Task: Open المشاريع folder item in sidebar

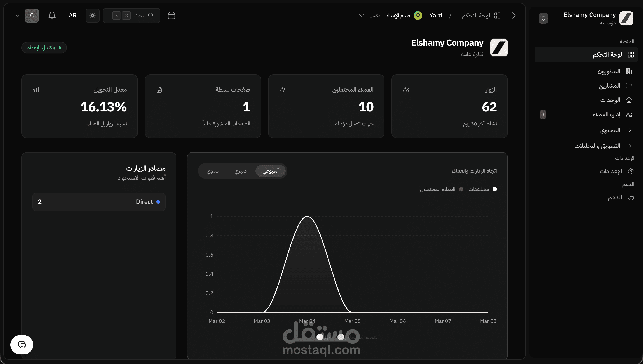Action: [610, 86]
